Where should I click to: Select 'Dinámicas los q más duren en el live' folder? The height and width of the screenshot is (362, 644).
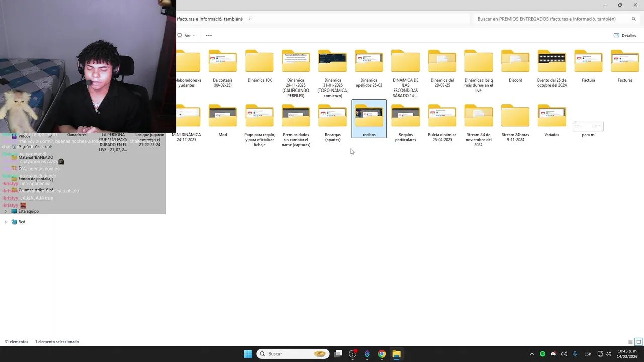tap(478, 70)
